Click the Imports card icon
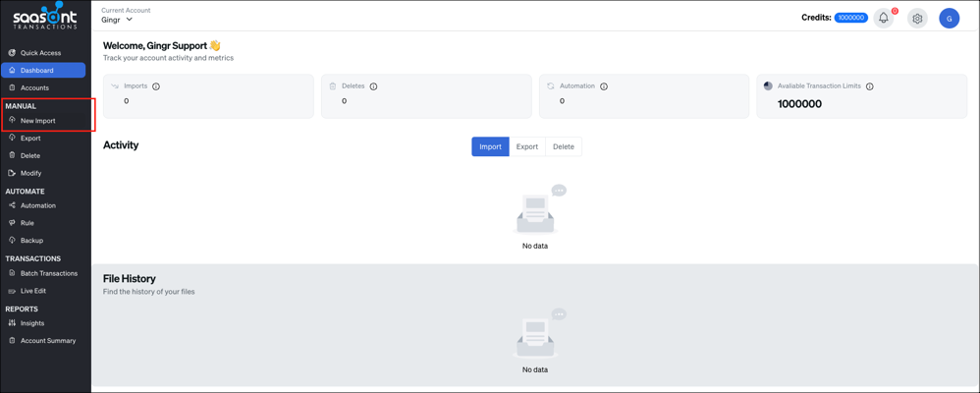The image size is (980, 393). [115, 85]
